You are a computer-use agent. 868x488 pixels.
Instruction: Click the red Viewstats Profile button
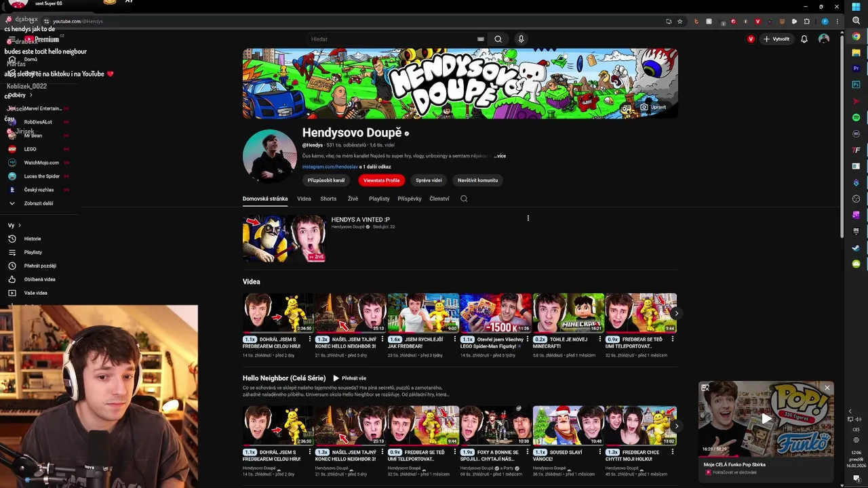tap(382, 180)
